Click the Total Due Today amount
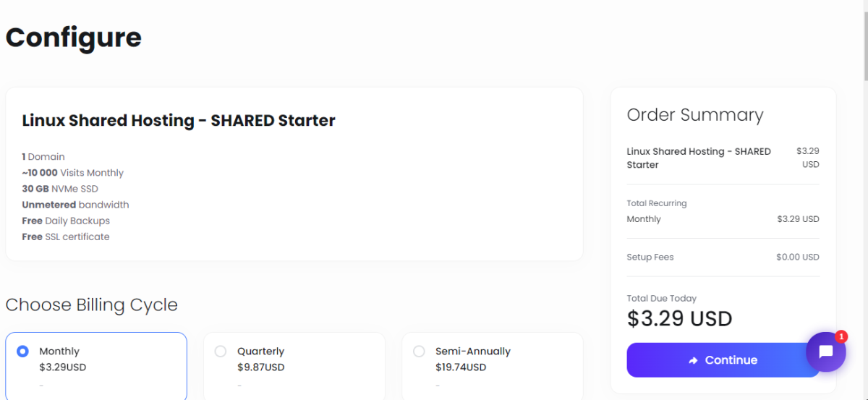The height and width of the screenshot is (400, 868). [x=679, y=319]
